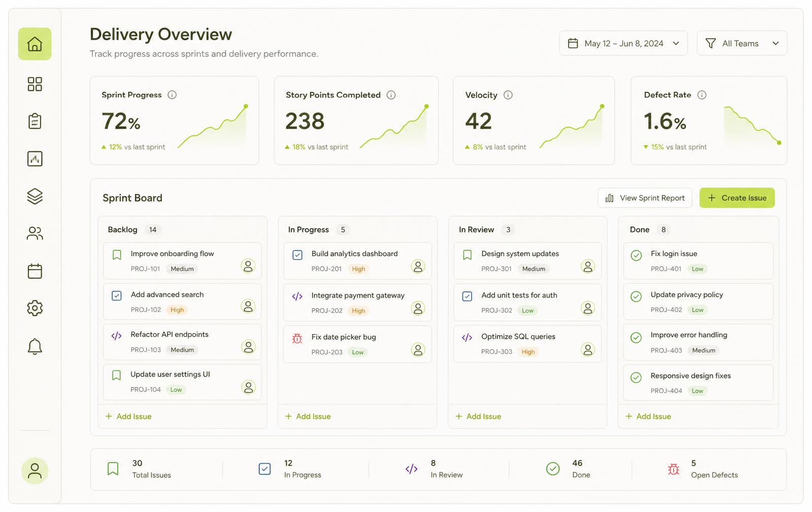812x512 pixels.
Task: Click issue ID PROJ-303
Action: tap(496, 352)
